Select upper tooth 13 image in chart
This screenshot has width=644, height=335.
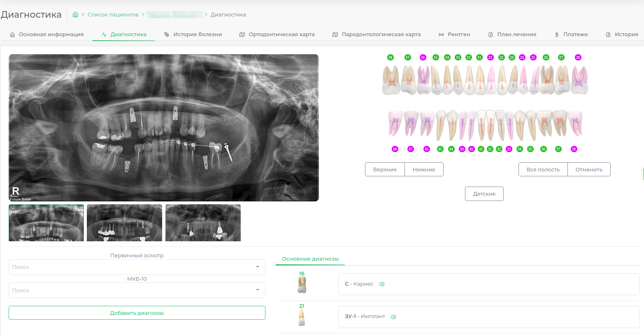tap(458, 80)
